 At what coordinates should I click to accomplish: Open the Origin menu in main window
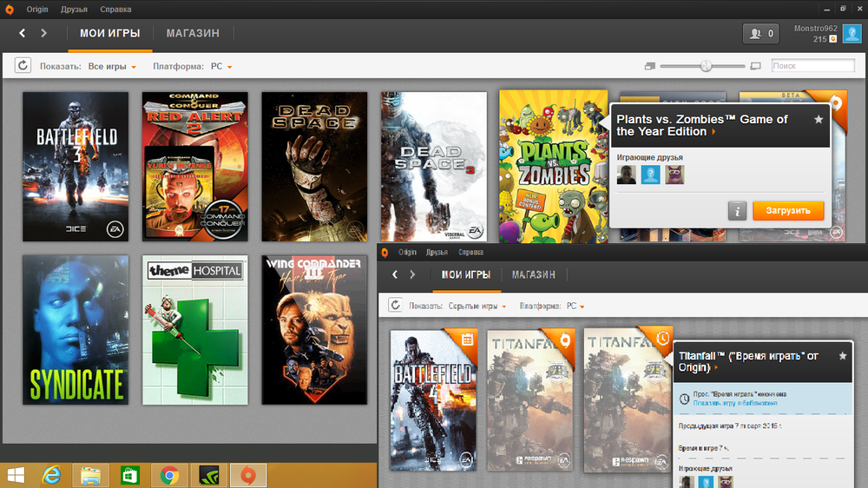pos(37,10)
